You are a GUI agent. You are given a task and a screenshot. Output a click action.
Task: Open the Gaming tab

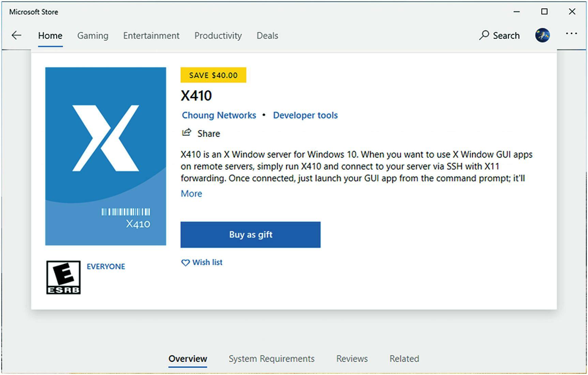pyautogui.click(x=93, y=36)
